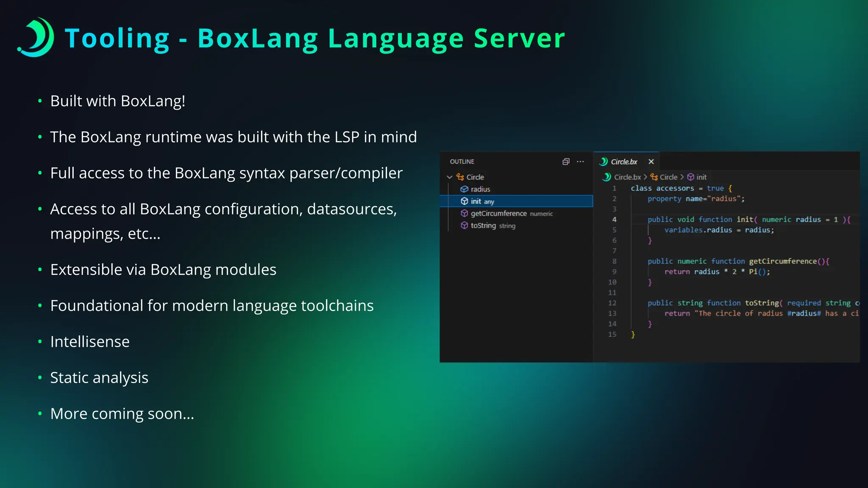The width and height of the screenshot is (868, 488).
Task: Click the class icon beside Circle in outline
Action: 460,177
